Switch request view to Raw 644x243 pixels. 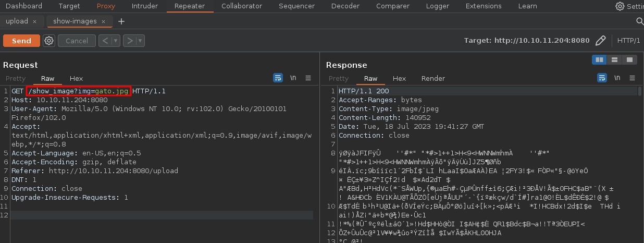pyautogui.click(x=47, y=78)
